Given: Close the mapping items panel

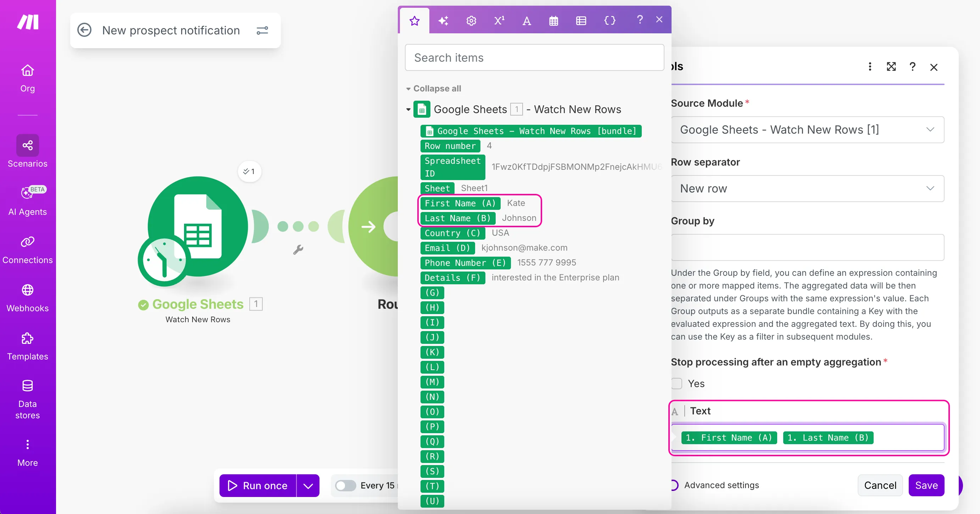Looking at the screenshot, I should [659, 19].
